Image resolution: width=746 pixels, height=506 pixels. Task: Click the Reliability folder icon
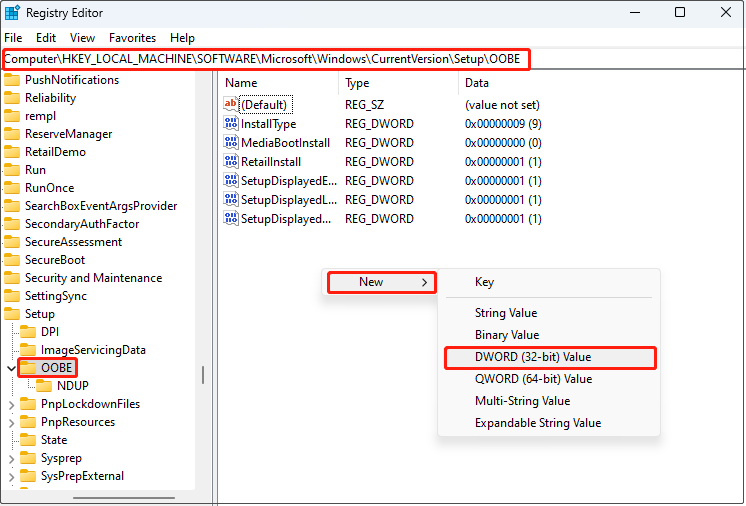pyautogui.click(x=12, y=97)
